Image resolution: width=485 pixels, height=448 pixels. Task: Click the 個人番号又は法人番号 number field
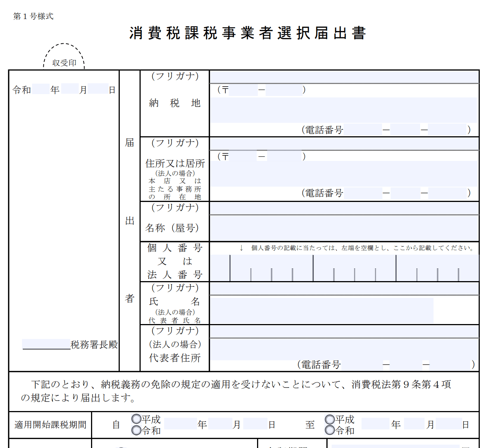(344, 268)
